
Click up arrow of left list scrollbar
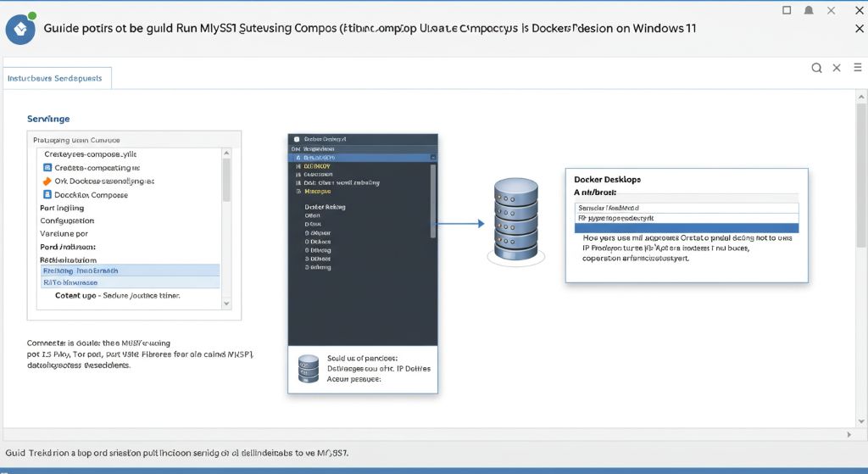(x=225, y=153)
